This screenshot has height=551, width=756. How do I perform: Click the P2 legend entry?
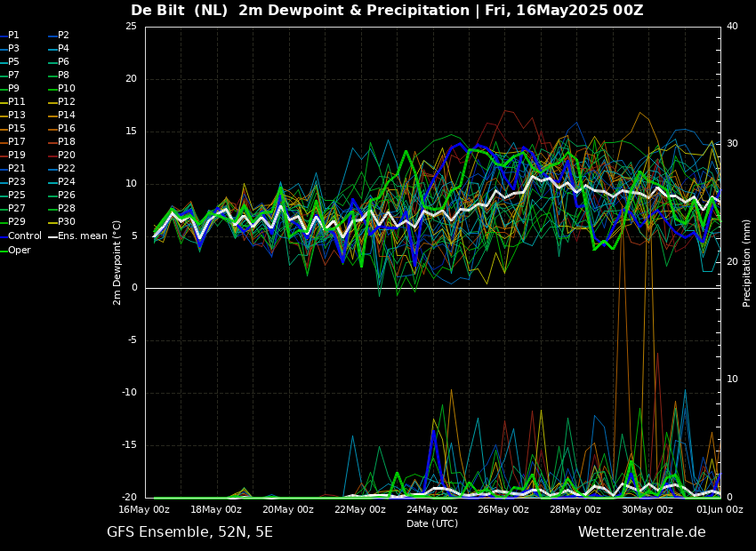tap(59, 36)
